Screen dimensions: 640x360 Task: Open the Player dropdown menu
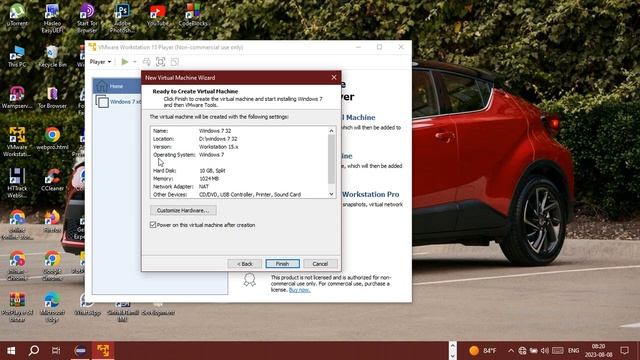100,62
